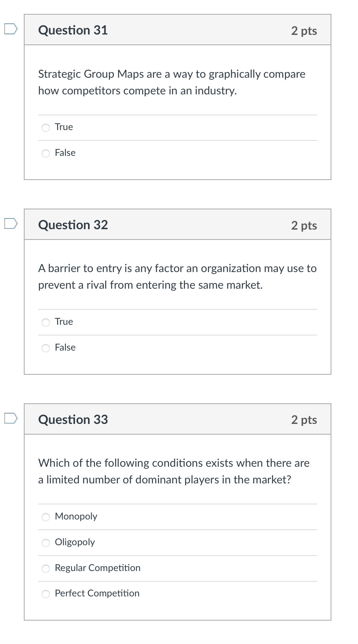Click the 2 pts label on Question 33
This screenshot has height=644, width=358.
point(304,420)
